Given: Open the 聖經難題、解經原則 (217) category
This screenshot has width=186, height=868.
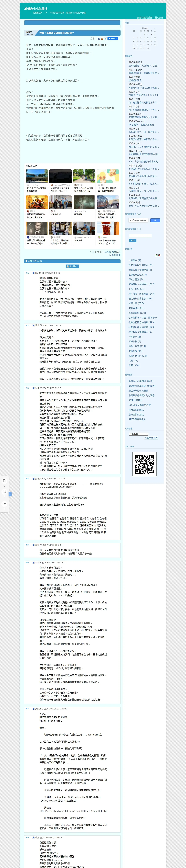Looking at the screenshot, I should (x=141, y=284).
